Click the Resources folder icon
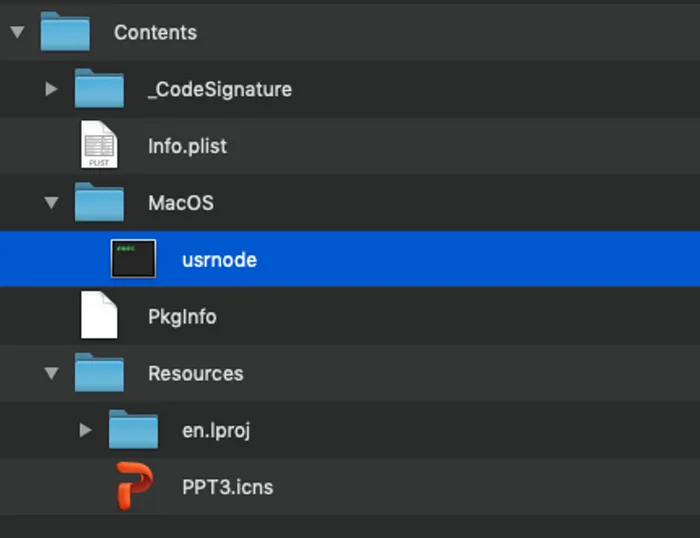This screenshot has width=700, height=538. point(99,374)
